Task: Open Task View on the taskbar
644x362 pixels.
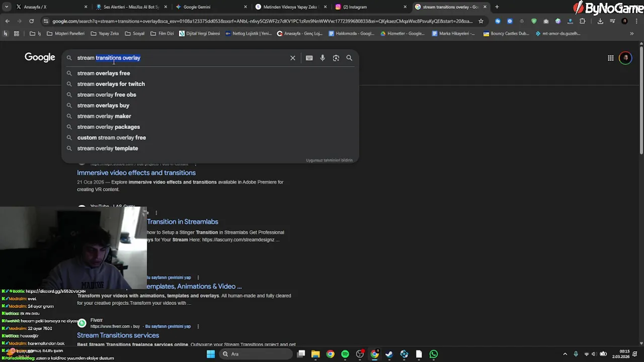Action: (x=301, y=354)
